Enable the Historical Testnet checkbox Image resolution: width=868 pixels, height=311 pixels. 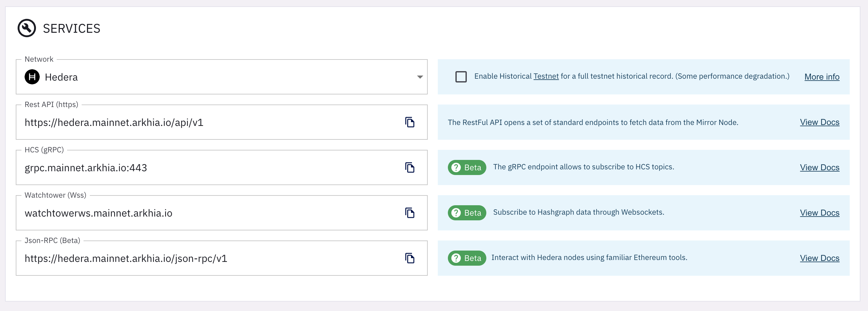[x=460, y=77]
